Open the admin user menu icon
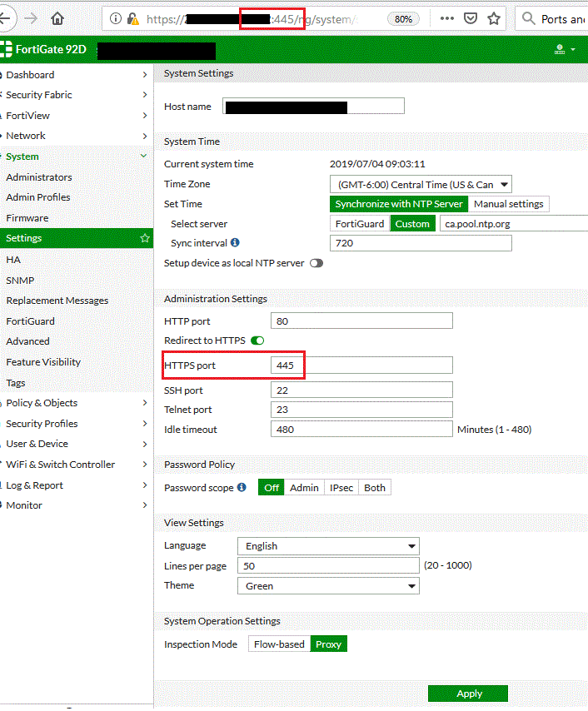 pyautogui.click(x=564, y=50)
